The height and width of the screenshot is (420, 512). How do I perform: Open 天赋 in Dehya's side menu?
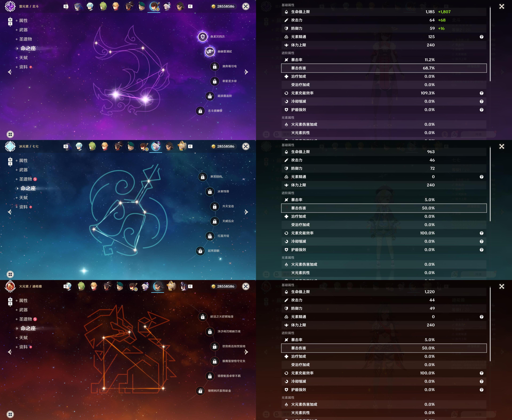[x=23, y=338]
